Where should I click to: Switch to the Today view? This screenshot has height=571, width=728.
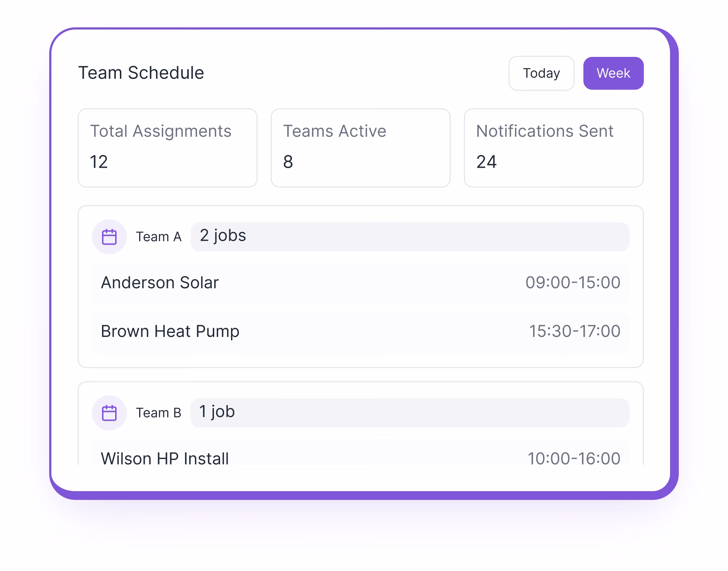tap(541, 73)
